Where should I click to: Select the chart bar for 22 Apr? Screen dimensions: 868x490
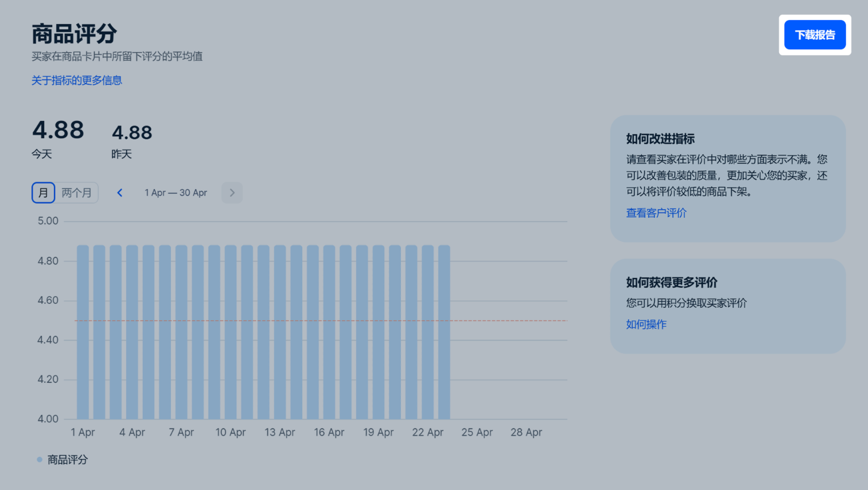[x=428, y=332]
